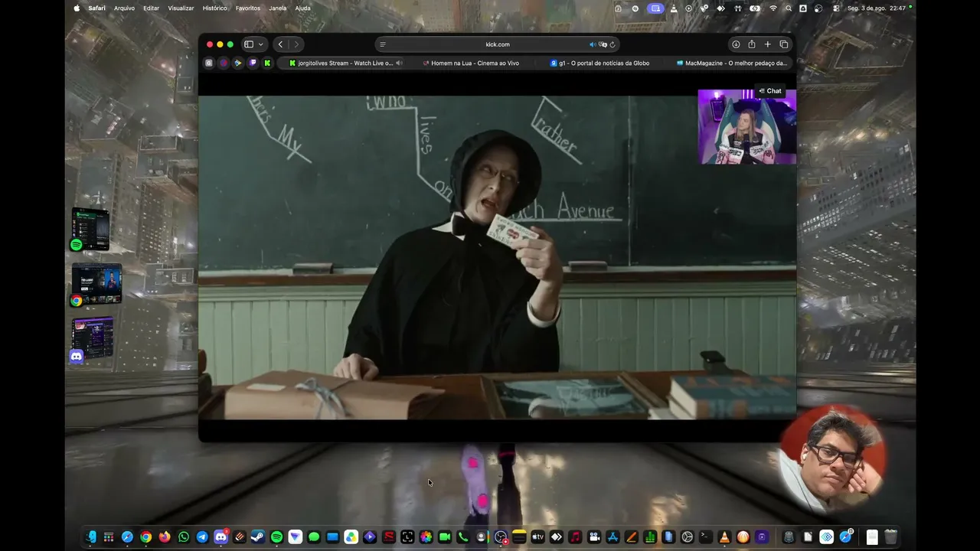Open the pinned Kick tab

tap(267, 63)
